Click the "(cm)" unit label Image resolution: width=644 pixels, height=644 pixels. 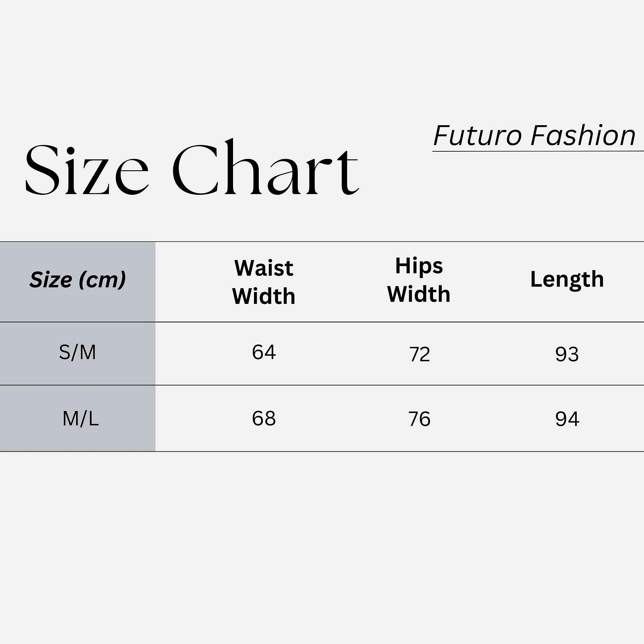[102, 280]
